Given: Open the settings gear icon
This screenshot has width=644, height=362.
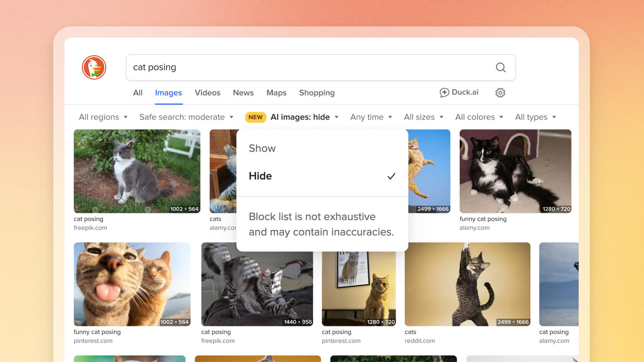Looking at the screenshot, I should 500,93.
